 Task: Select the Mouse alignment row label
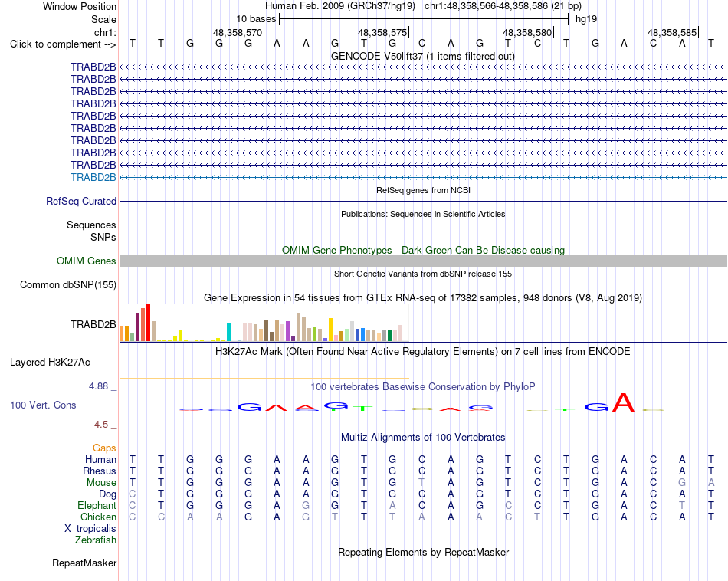(x=101, y=483)
